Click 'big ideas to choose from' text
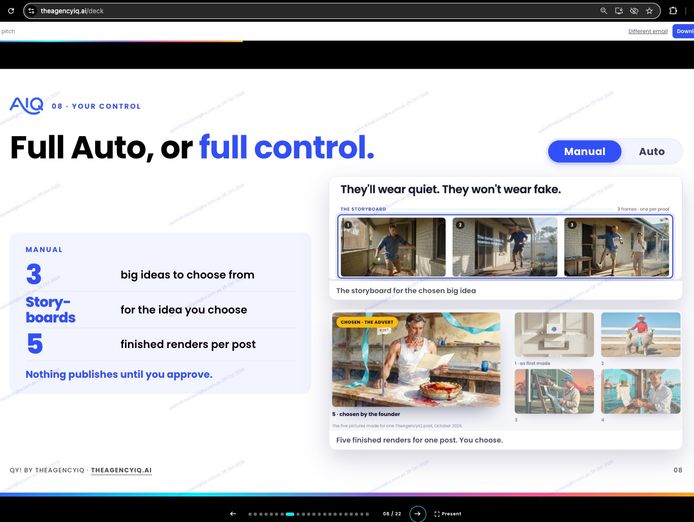This screenshot has width=694, height=522. tap(187, 275)
